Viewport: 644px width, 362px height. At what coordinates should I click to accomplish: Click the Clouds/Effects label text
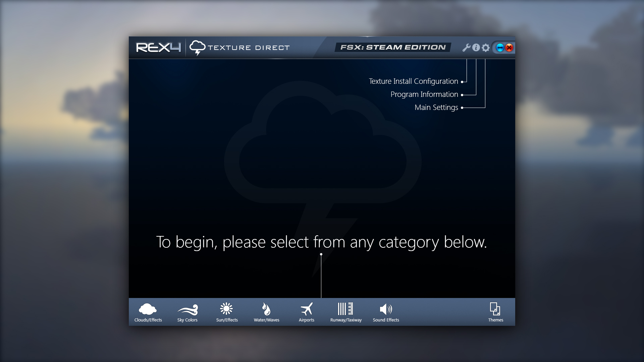pyautogui.click(x=148, y=320)
